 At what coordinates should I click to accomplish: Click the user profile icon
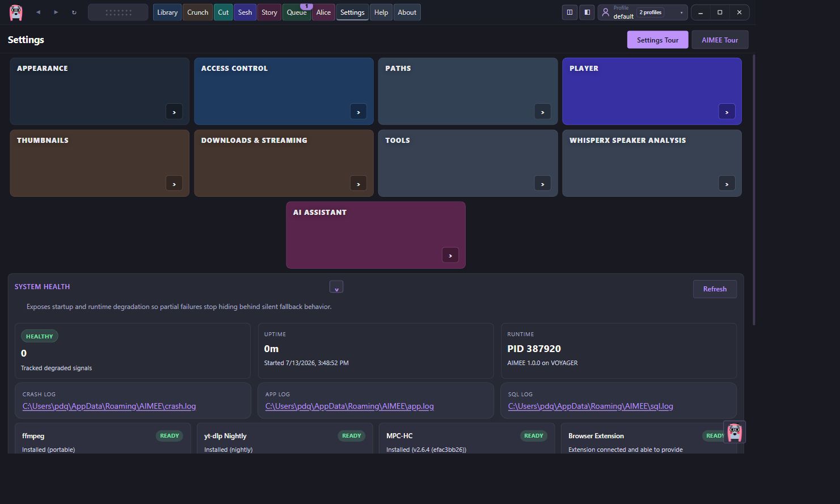(605, 12)
